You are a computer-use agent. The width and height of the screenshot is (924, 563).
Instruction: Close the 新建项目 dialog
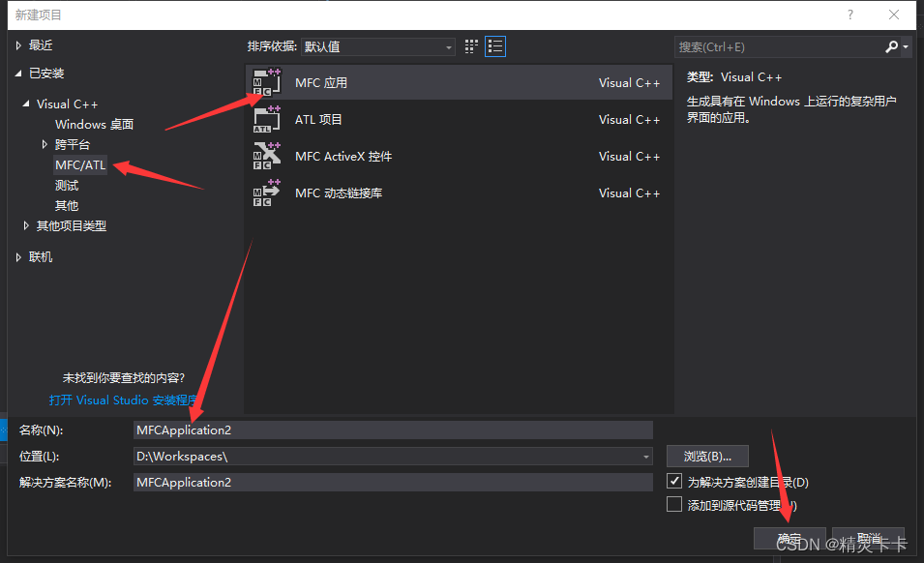pyautogui.click(x=893, y=15)
